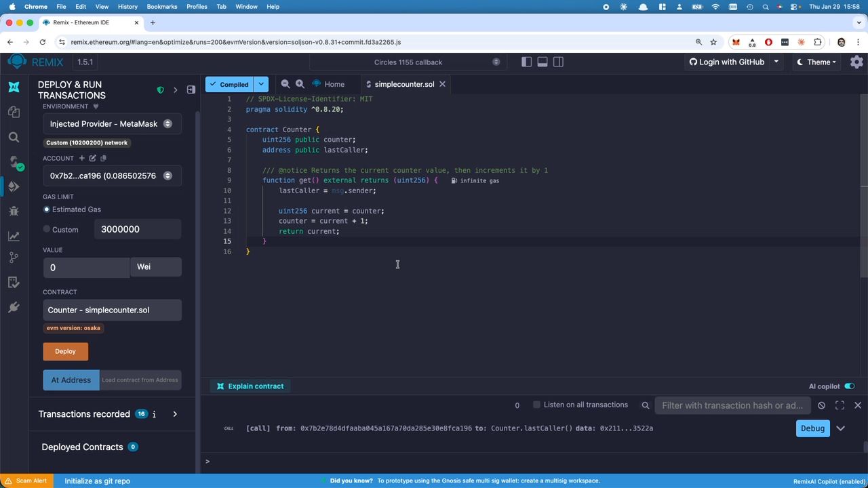Image resolution: width=868 pixels, height=488 pixels.
Task: Click the transaction hash filter field
Action: tap(732, 405)
